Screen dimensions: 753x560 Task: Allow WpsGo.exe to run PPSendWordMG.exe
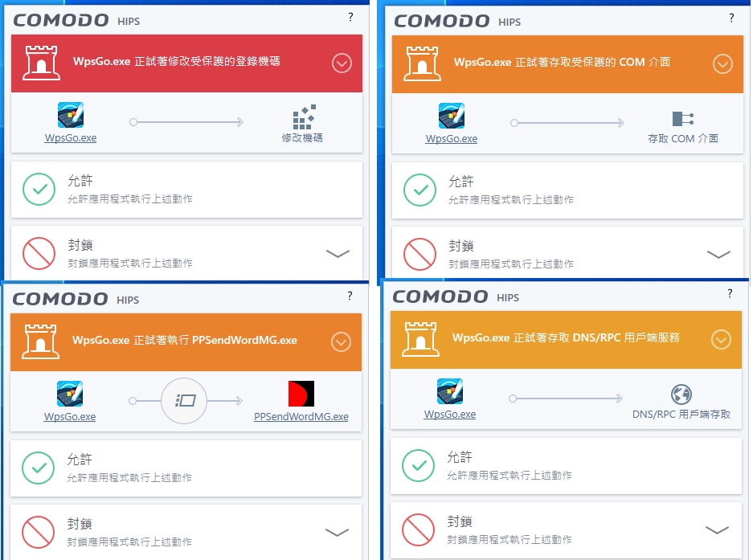coord(186,468)
